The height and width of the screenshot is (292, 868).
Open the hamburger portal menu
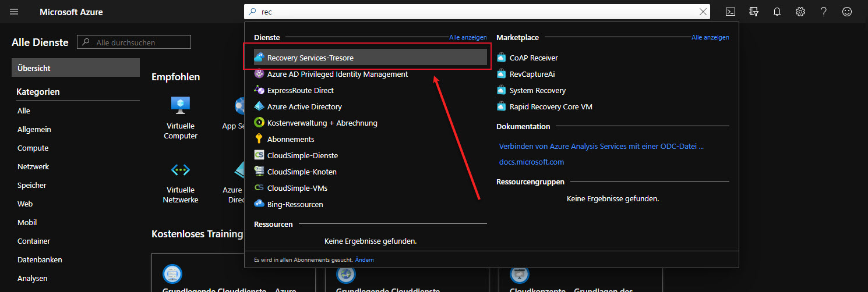(15, 12)
